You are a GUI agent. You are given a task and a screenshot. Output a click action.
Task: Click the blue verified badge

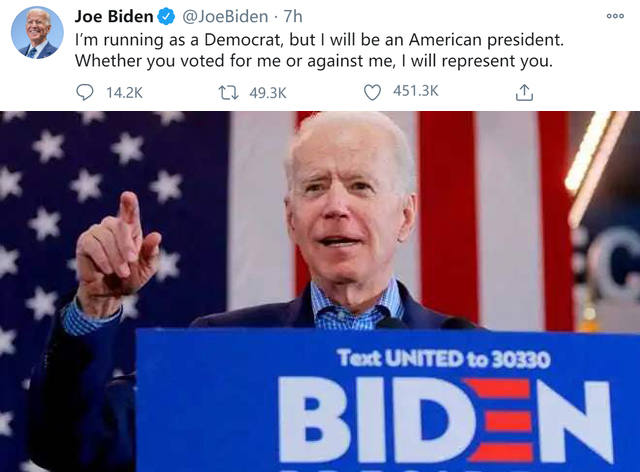[x=167, y=17]
